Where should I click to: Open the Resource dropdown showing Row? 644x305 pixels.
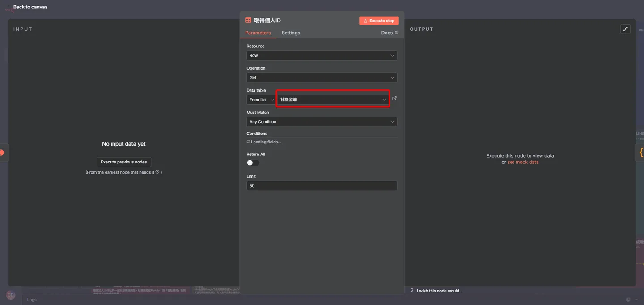point(322,55)
